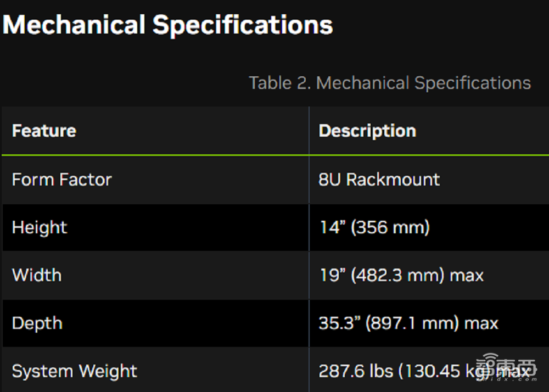Select the "Depth" row label
The height and width of the screenshot is (392, 549).
(37, 323)
